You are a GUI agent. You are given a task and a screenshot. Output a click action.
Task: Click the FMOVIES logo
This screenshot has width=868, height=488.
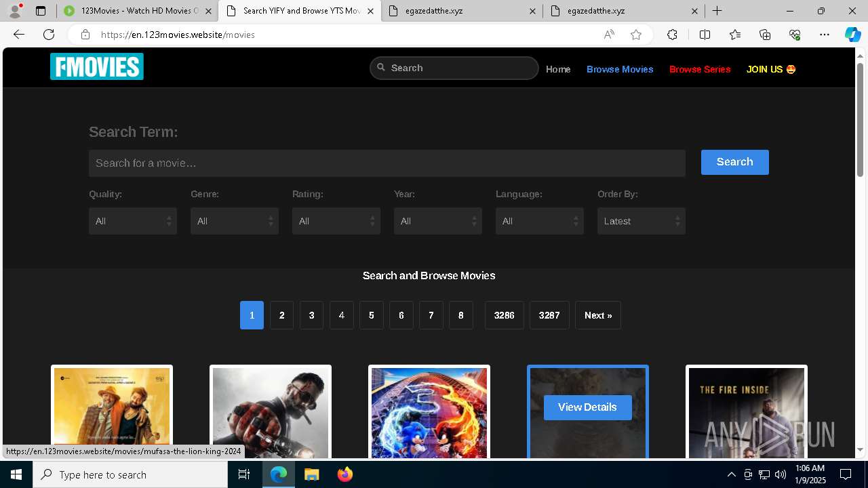(x=97, y=66)
